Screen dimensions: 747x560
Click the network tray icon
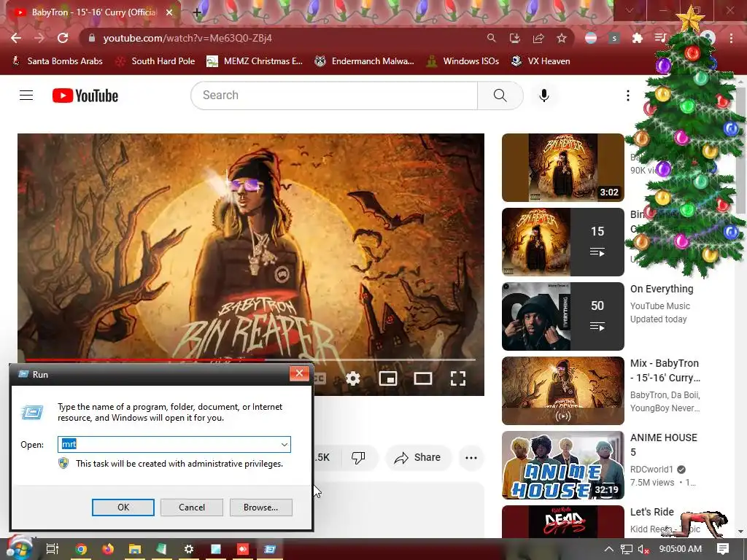627,549
